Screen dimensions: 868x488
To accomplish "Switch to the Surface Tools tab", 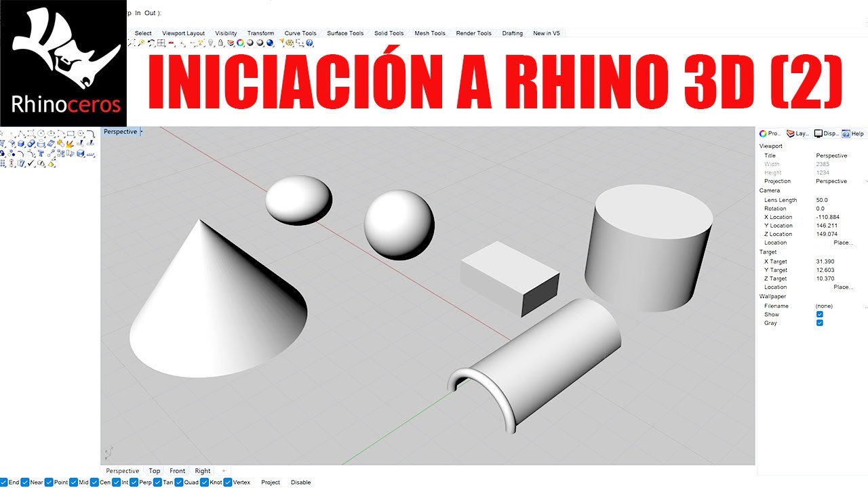I will point(345,33).
